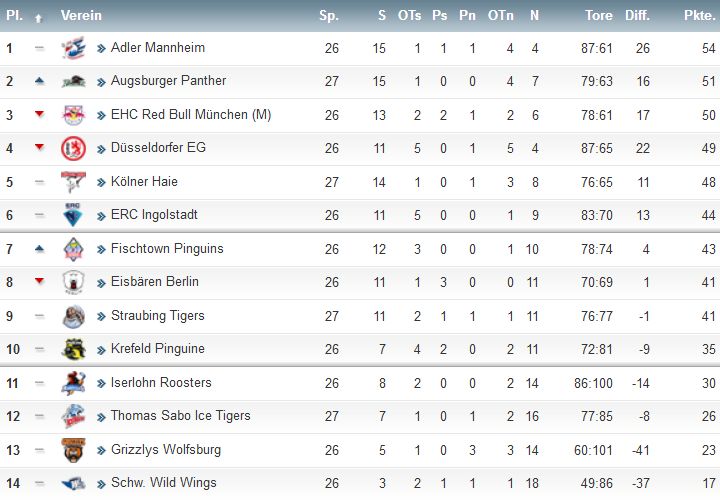Click the Grizzlys Wolfsburg bear logo
The image size is (720, 500).
tap(73, 449)
